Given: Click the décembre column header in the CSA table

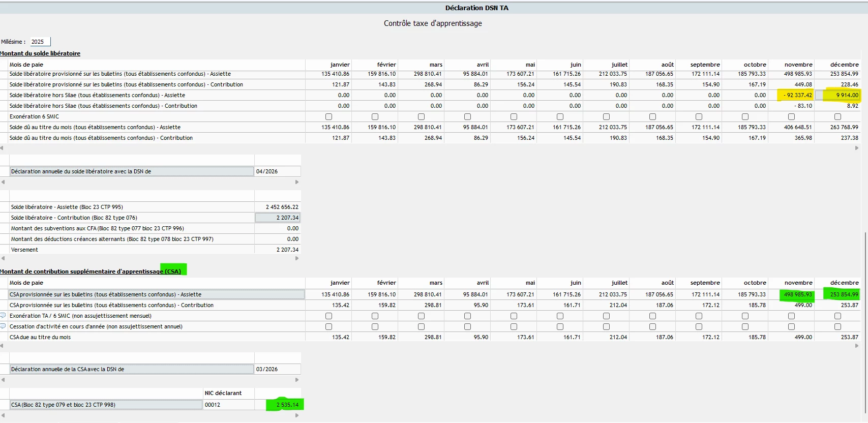Looking at the screenshot, I should [838, 283].
